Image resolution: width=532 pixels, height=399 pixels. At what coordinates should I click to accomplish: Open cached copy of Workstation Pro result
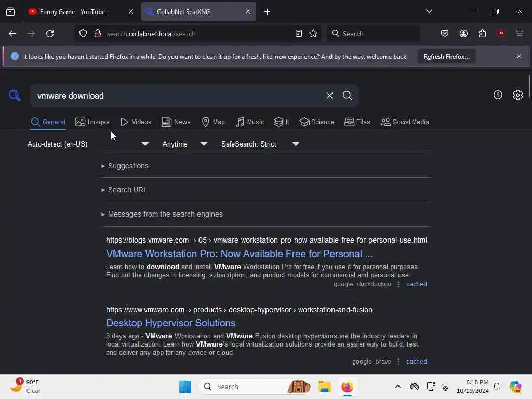[417, 284]
